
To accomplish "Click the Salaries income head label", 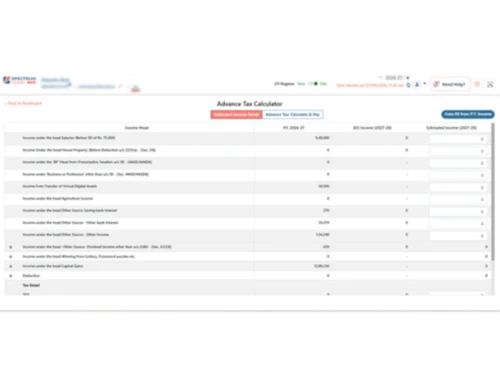I will [x=69, y=138].
